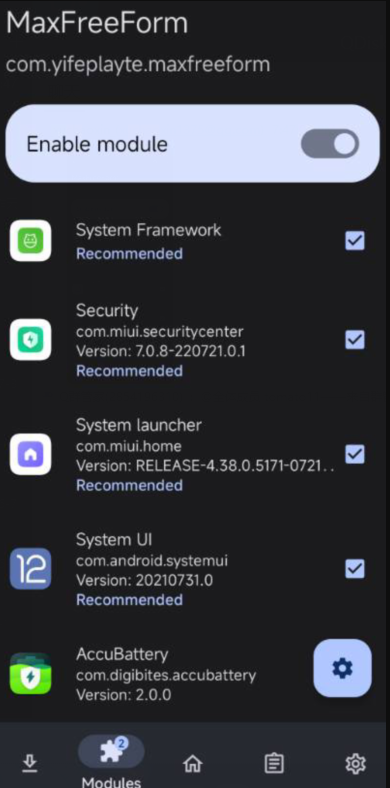
Task: Click Recommended label under System UI
Action: pyautogui.click(x=129, y=600)
